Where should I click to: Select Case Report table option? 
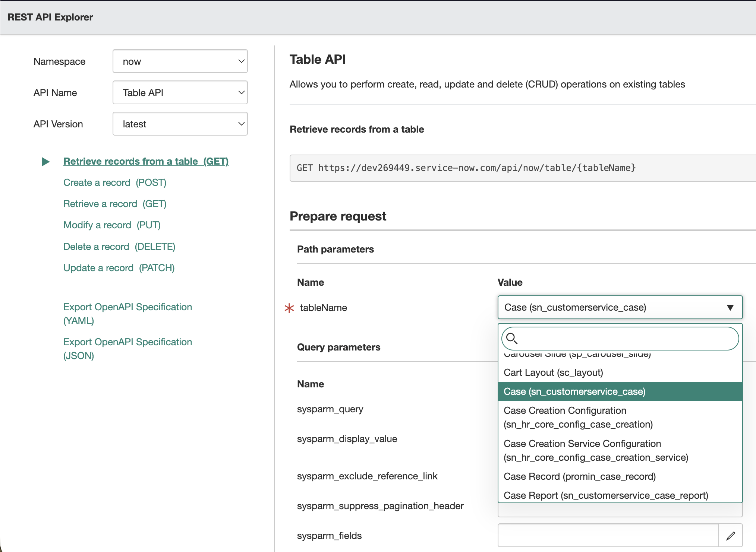605,495
